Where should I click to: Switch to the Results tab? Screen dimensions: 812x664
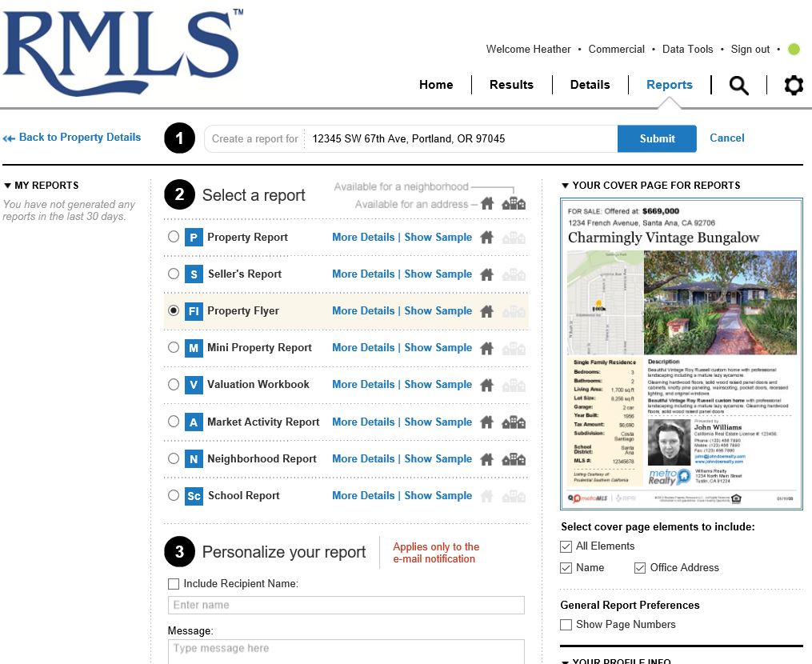511,84
